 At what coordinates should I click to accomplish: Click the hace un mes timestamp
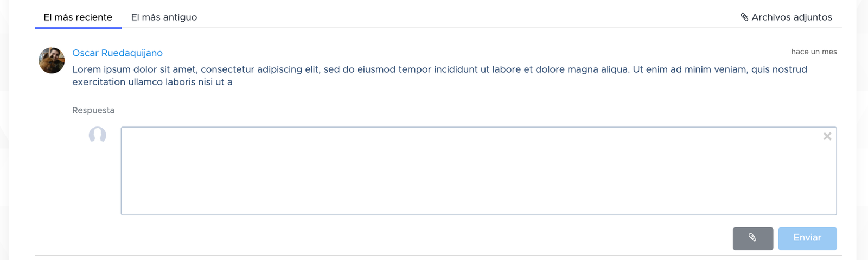(x=814, y=52)
